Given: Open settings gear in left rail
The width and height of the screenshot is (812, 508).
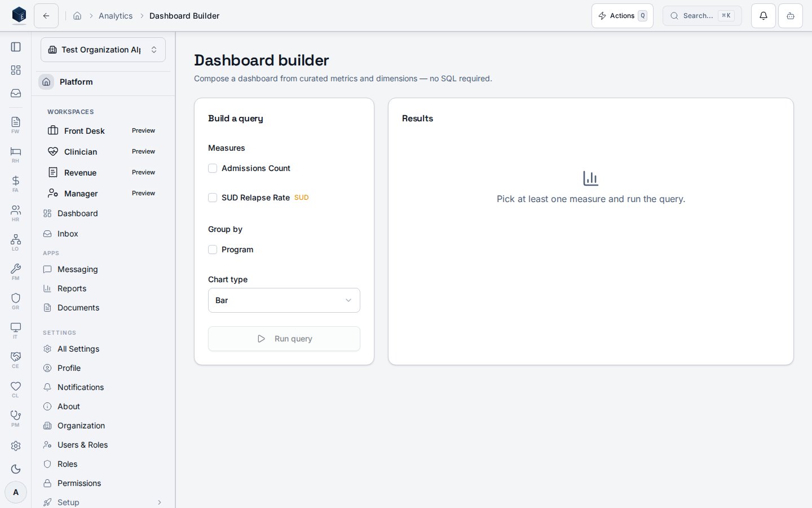Looking at the screenshot, I should point(16,446).
